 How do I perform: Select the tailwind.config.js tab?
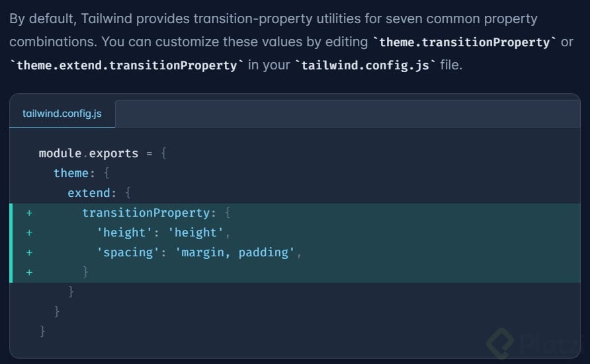[x=62, y=114]
